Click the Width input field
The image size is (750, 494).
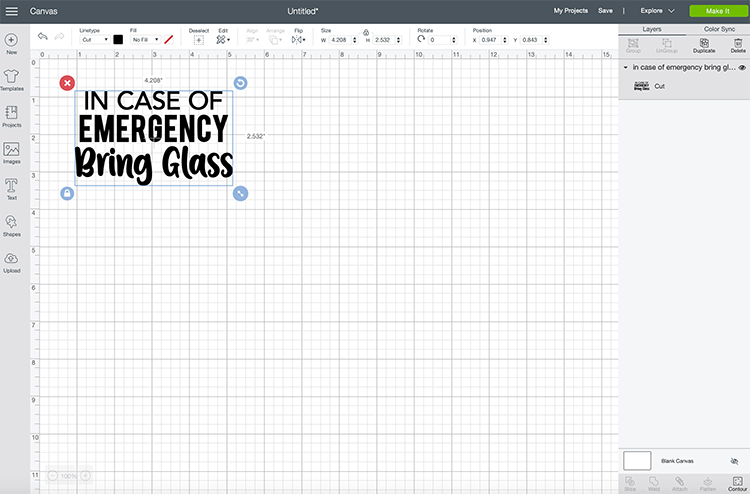(x=340, y=40)
